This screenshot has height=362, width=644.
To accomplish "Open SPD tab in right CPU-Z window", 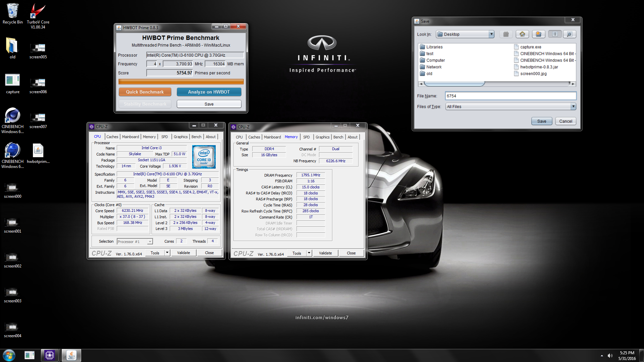I will click(306, 137).
